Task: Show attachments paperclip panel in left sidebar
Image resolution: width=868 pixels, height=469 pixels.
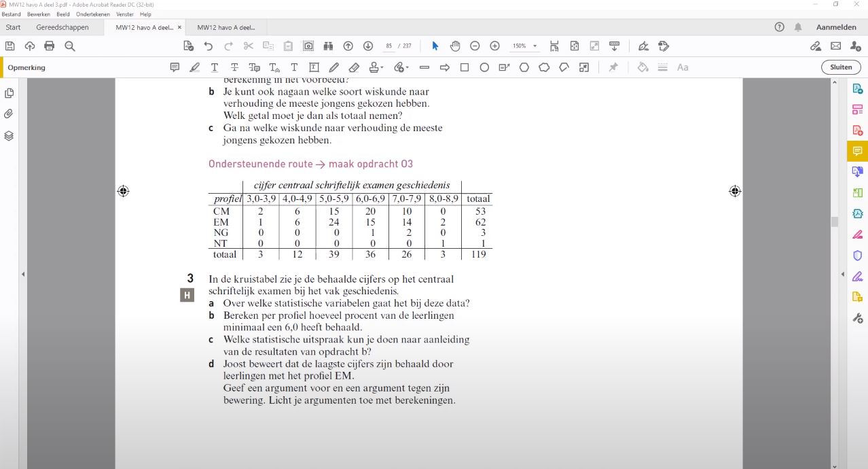Action: tap(9, 114)
